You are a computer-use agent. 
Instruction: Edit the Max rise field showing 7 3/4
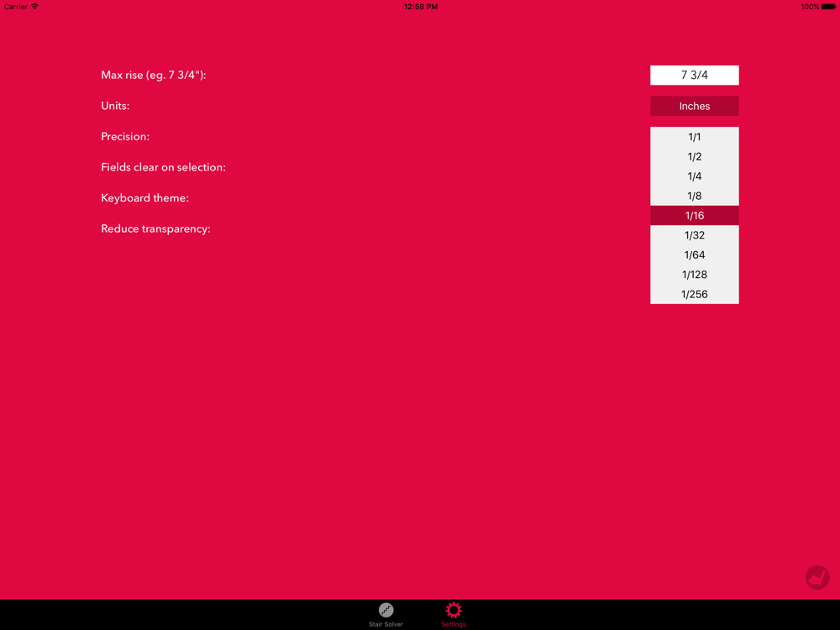click(x=695, y=75)
